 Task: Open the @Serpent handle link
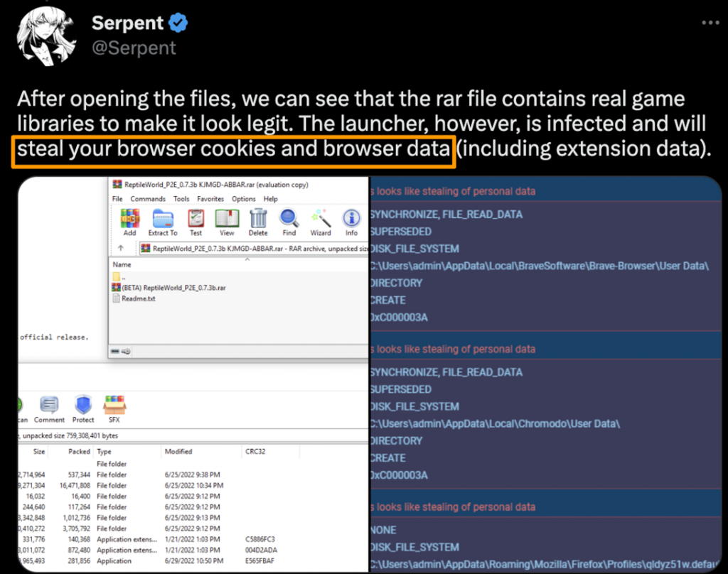pyautogui.click(x=134, y=48)
